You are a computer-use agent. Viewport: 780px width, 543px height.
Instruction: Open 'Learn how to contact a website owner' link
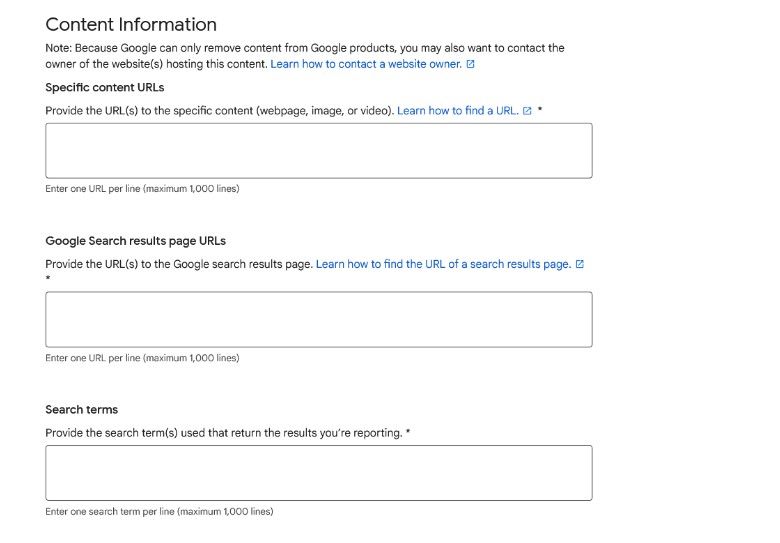pos(366,64)
